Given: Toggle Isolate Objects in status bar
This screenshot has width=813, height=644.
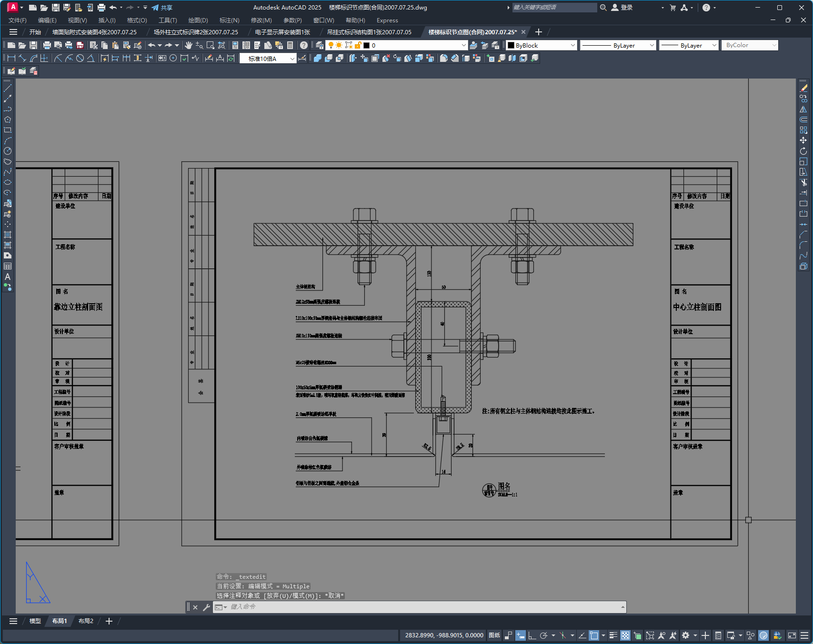Looking at the screenshot, I should pyautogui.click(x=751, y=635).
